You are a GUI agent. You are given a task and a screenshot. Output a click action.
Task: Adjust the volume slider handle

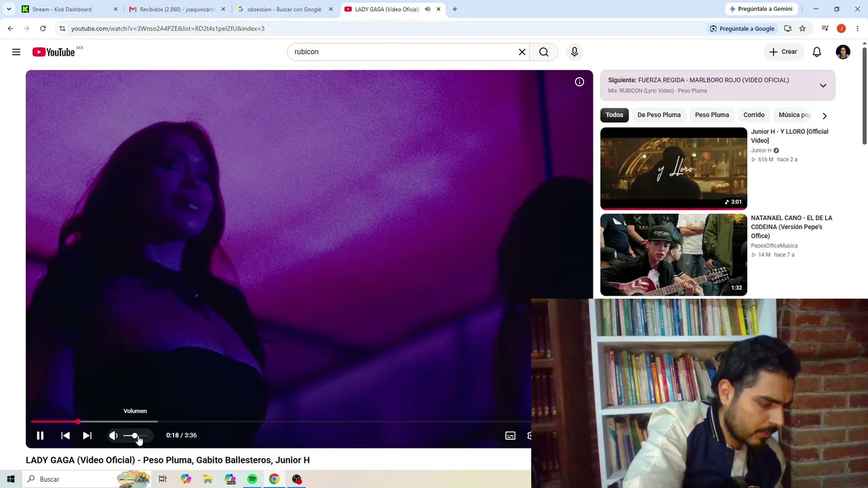(135, 435)
